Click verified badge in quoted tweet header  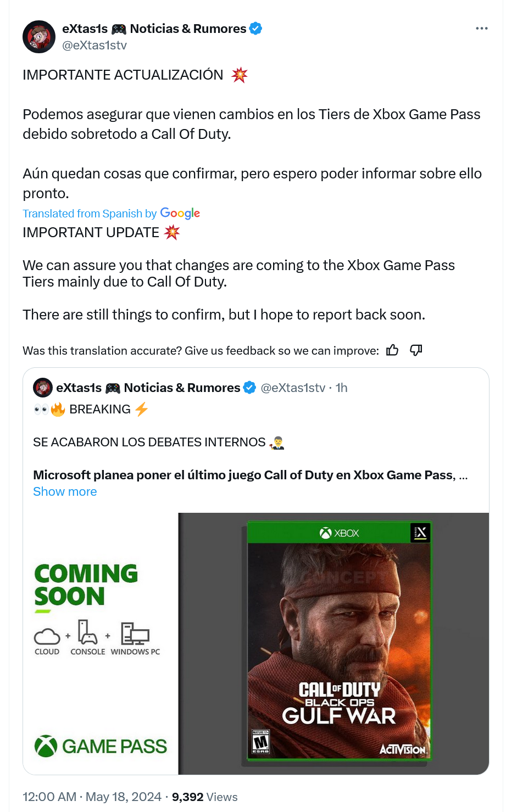pyautogui.click(x=249, y=388)
